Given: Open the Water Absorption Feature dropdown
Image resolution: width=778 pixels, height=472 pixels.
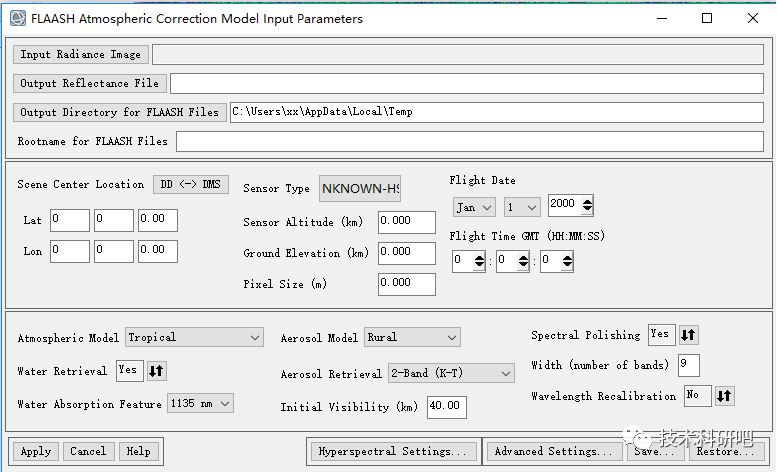Looking at the screenshot, I should tap(200, 404).
